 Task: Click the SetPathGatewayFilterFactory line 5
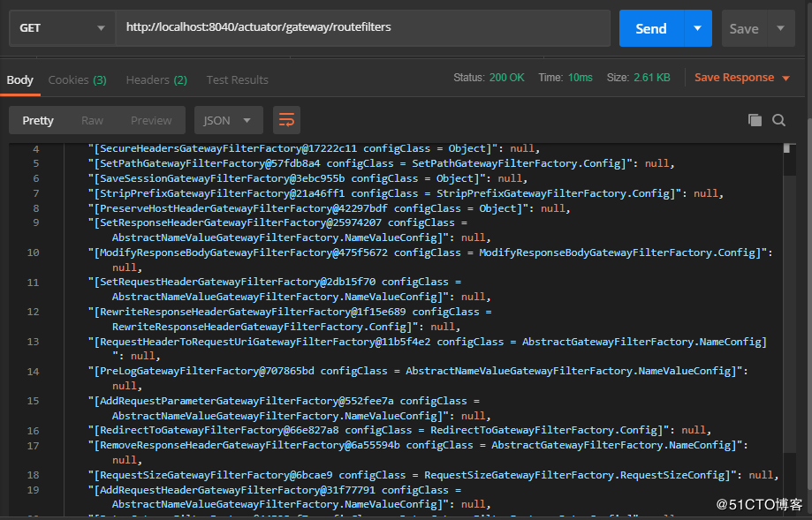point(381,163)
